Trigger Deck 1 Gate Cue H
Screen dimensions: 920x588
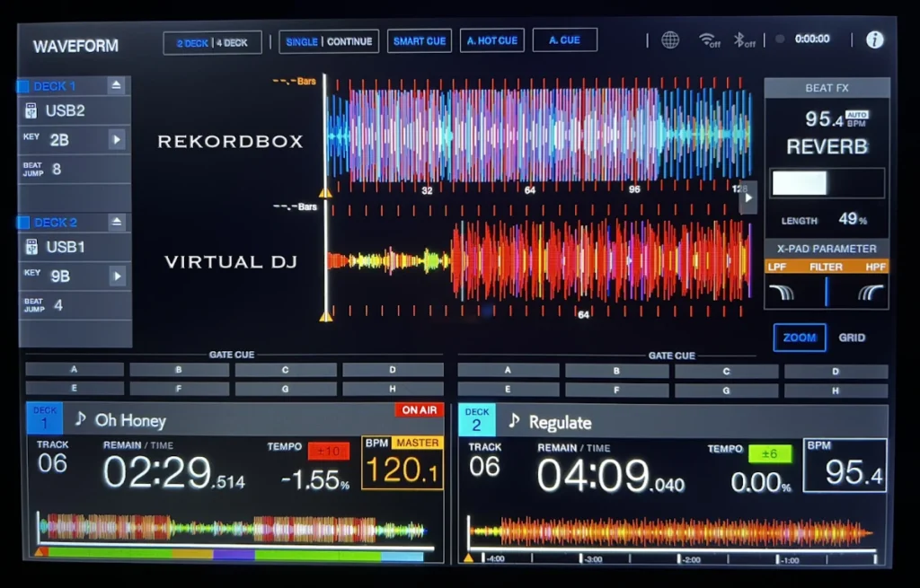click(394, 388)
